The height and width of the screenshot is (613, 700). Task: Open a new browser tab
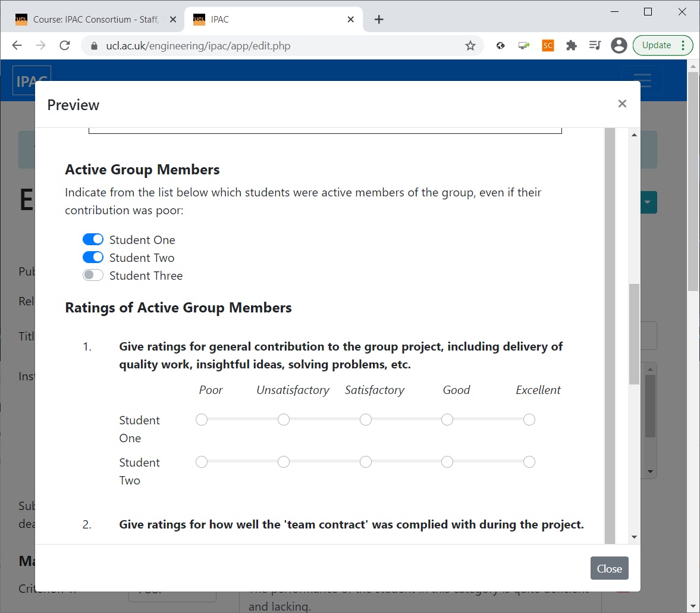tap(379, 19)
